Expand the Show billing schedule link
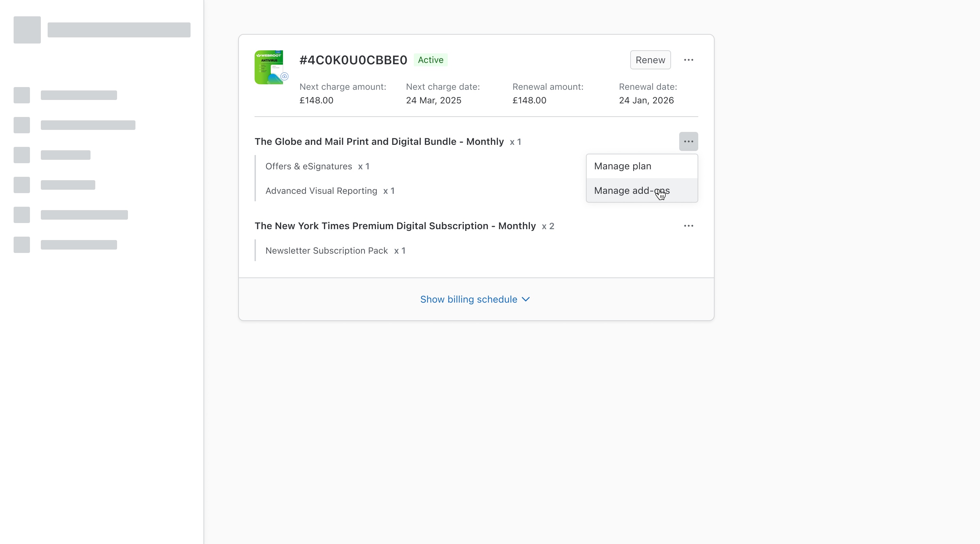 pyautogui.click(x=475, y=299)
